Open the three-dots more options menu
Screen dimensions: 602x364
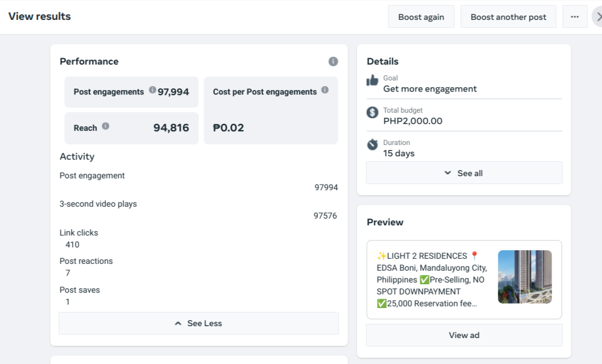click(575, 17)
